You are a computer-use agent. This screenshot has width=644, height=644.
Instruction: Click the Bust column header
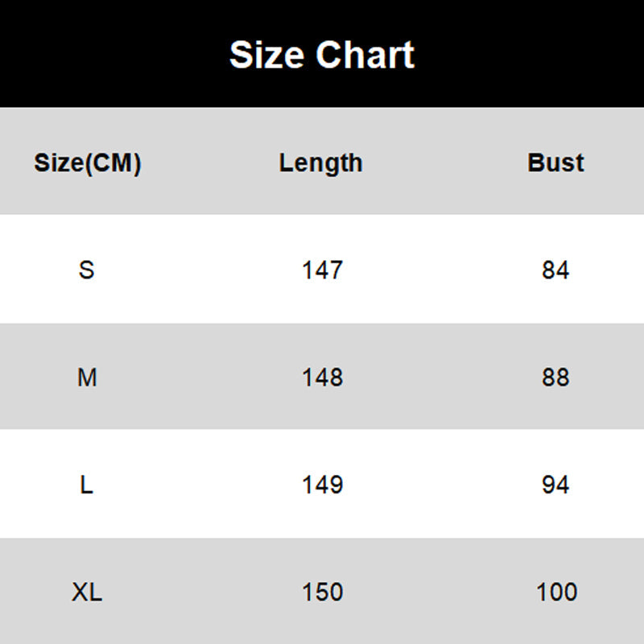[555, 163]
